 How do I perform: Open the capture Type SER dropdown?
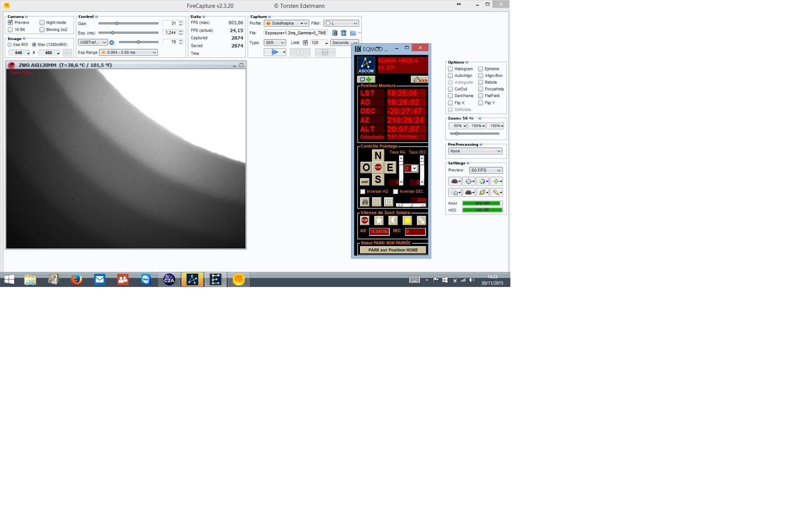(x=275, y=42)
